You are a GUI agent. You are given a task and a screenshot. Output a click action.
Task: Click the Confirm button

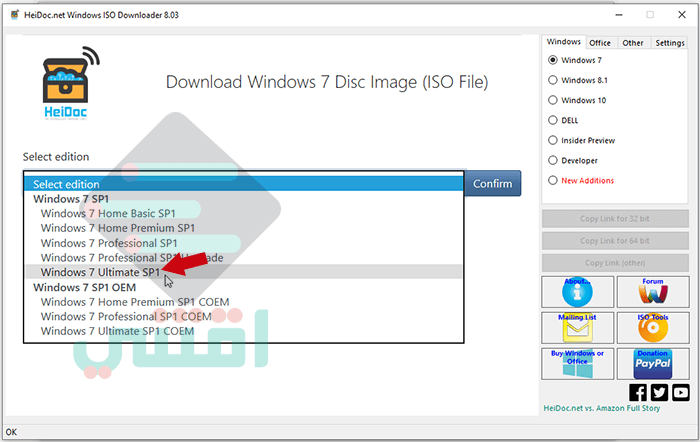point(493,183)
